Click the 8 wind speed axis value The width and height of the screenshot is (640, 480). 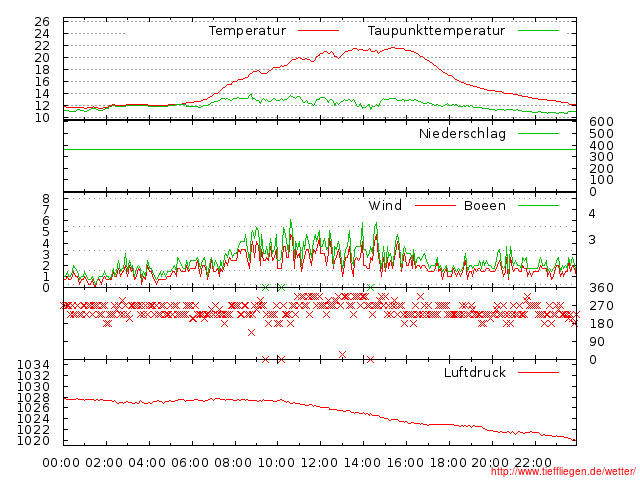tap(46, 199)
